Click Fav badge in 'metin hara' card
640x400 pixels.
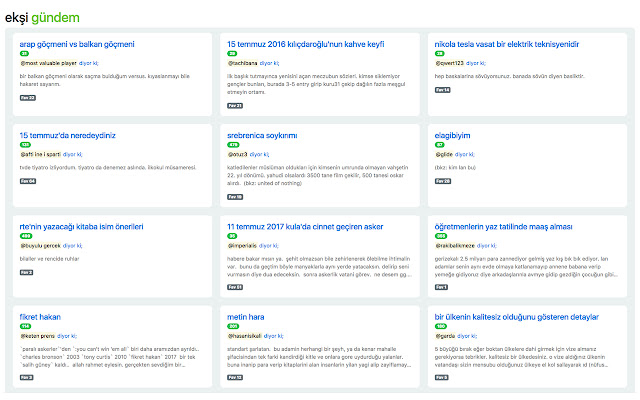(235, 378)
